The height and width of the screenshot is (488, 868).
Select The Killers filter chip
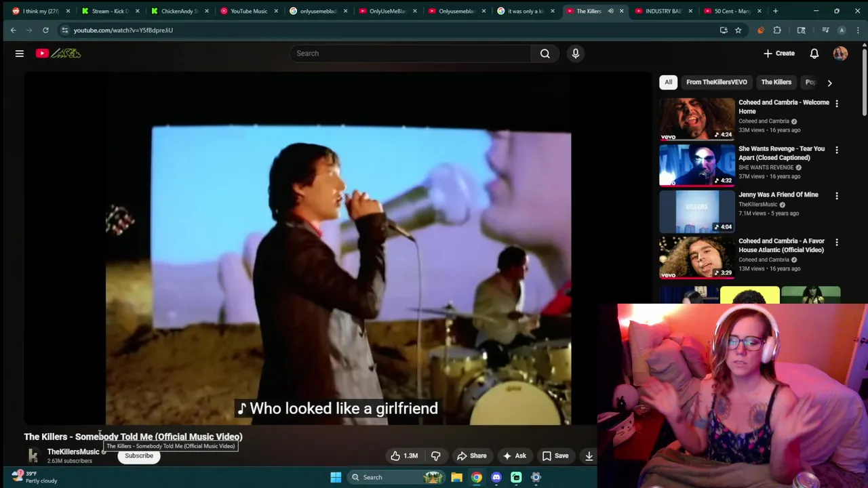click(x=776, y=82)
